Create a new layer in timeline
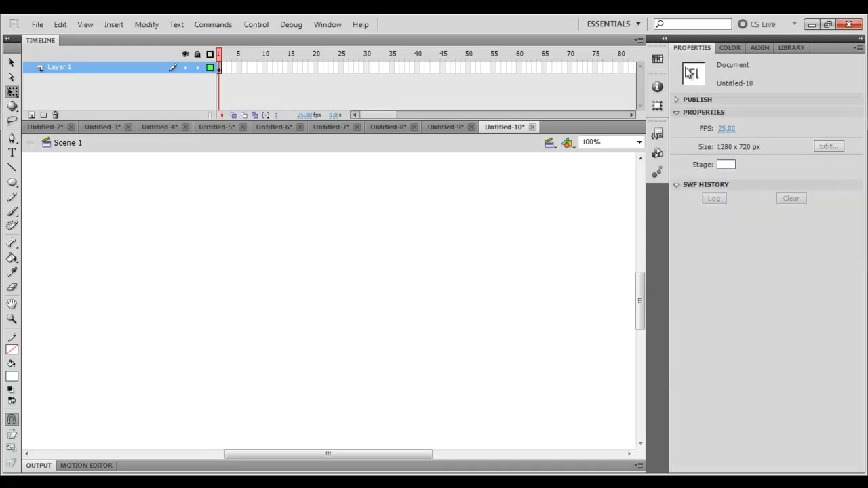This screenshot has width=868, height=488. [31, 115]
